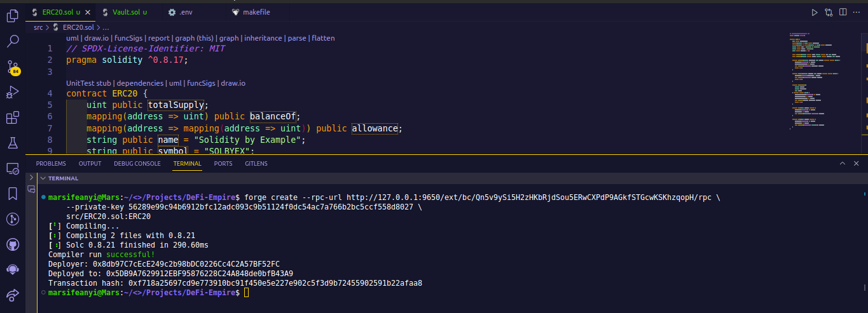Open the Remote Explorer icon
Viewport: 868px width, 313px height.
coord(12,169)
